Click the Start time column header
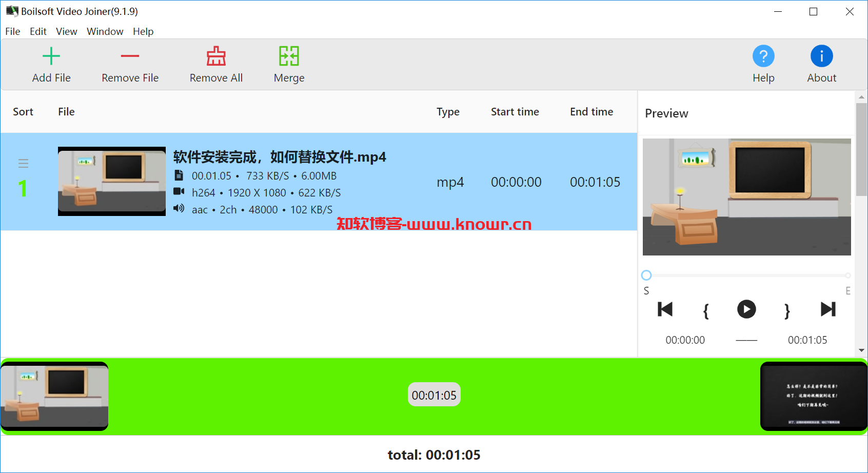 pos(515,112)
